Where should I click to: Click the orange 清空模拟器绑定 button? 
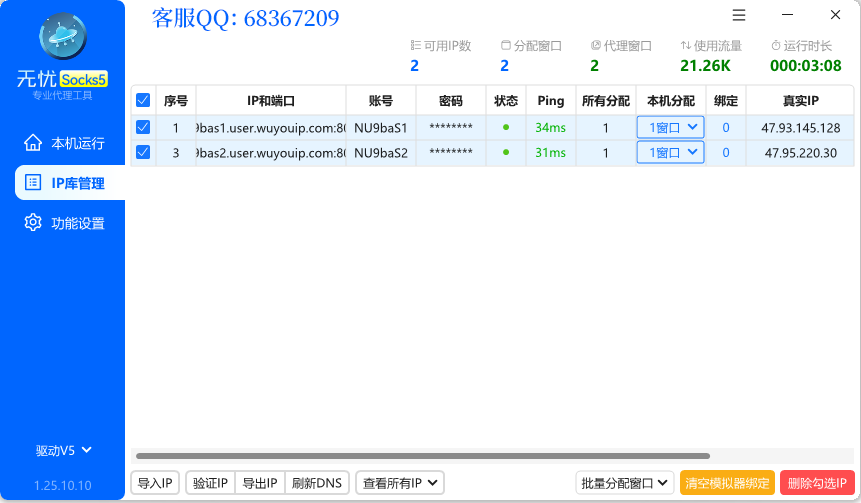pyautogui.click(x=727, y=483)
